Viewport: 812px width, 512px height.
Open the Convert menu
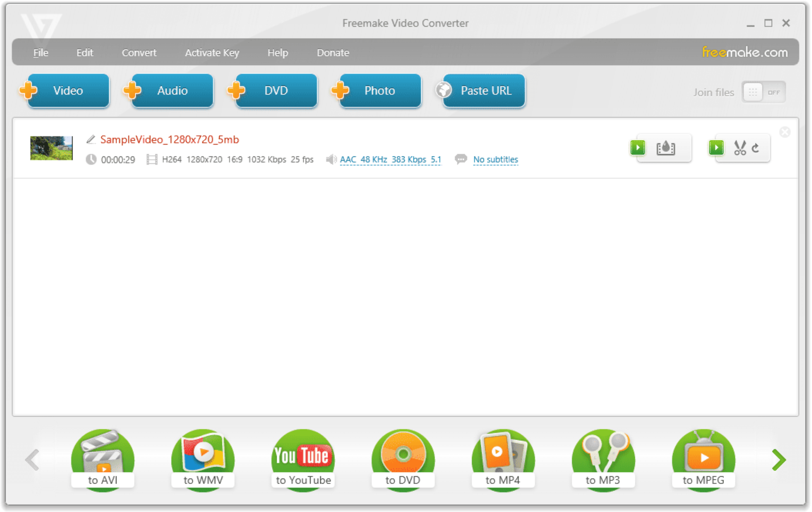pyautogui.click(x=139, y=52)
